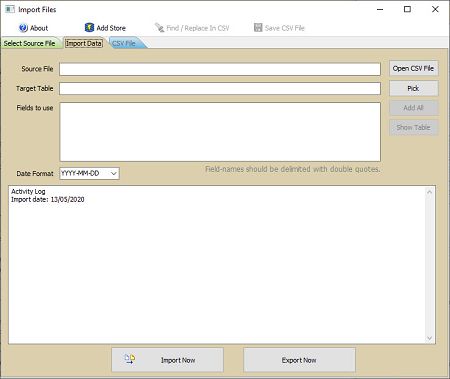The width and height of the screenshot is (450, 379).
Task: Click the Activity Log scrollbar down arrow
Action: pos(429,338)
